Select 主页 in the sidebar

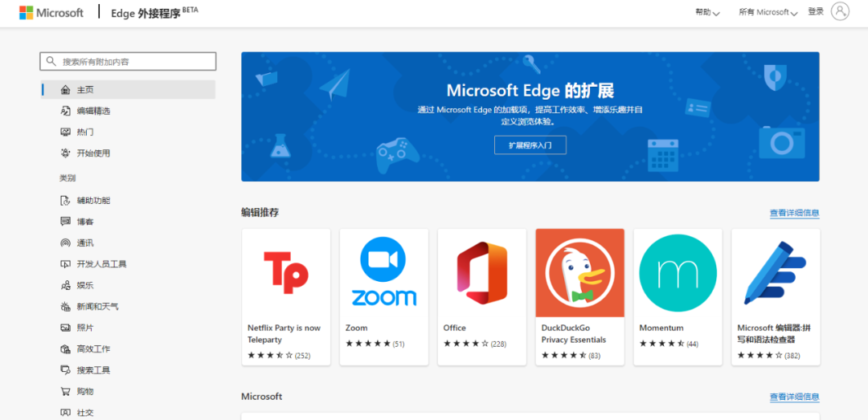click(128, 90)
